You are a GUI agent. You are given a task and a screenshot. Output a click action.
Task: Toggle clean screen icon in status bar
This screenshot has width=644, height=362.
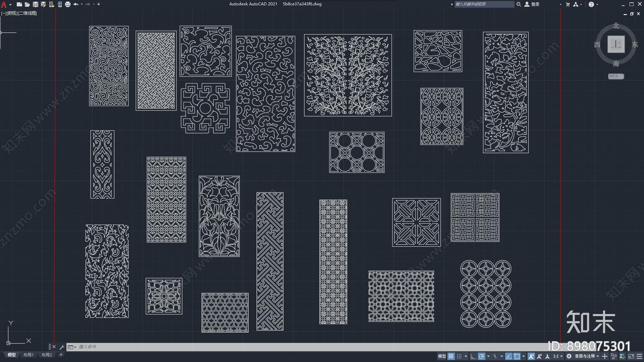click(x=631, y=356)
